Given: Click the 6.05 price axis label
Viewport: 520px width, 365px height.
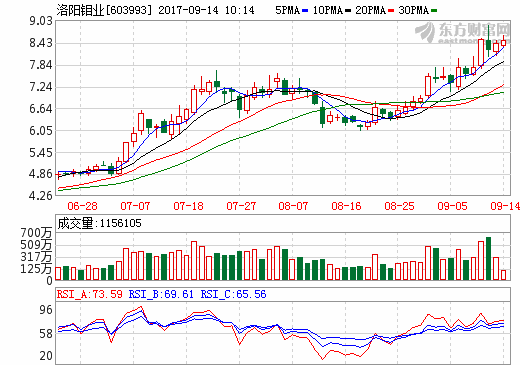Looking at the screenshot, I should point(41,130).
